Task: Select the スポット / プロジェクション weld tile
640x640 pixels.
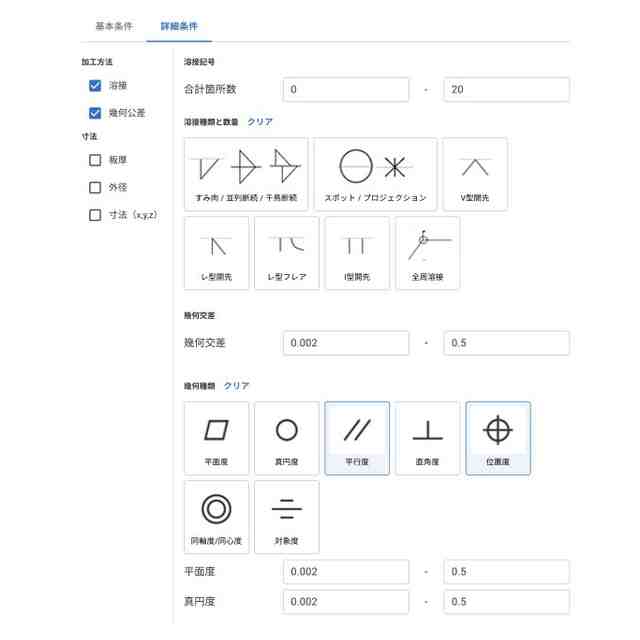Action: [375, 174]
